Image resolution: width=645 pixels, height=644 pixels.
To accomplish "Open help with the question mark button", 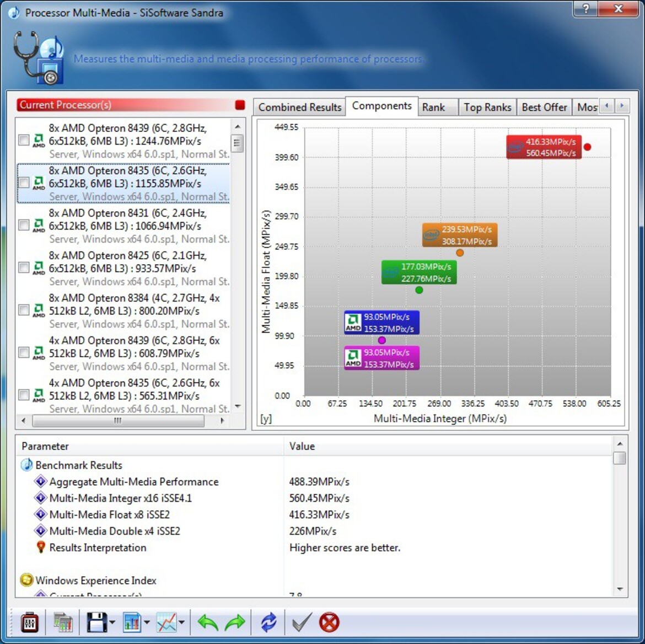I will click(586, 9).
